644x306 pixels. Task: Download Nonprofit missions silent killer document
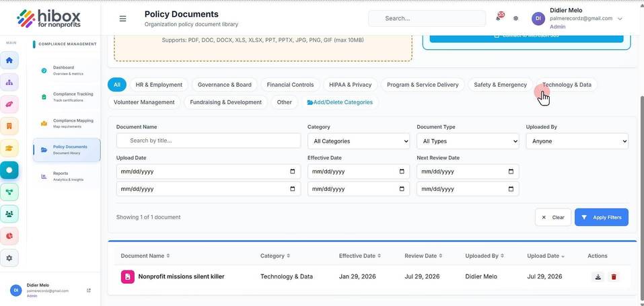(598, 277)
